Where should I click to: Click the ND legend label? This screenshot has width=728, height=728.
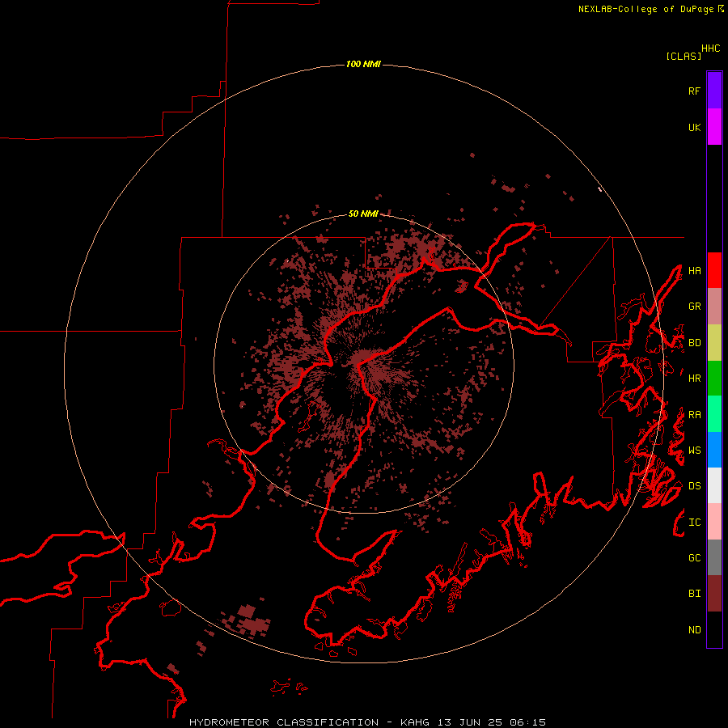point(694,630)
